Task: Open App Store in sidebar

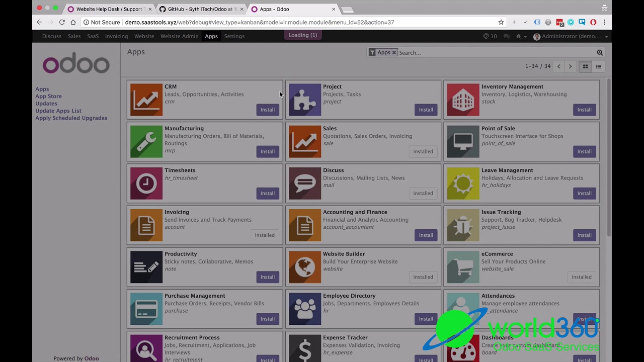Action: click(x=48, y=96)
